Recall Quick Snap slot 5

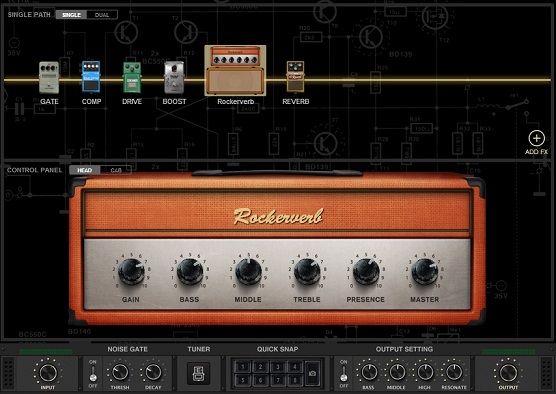pos(243,380)
